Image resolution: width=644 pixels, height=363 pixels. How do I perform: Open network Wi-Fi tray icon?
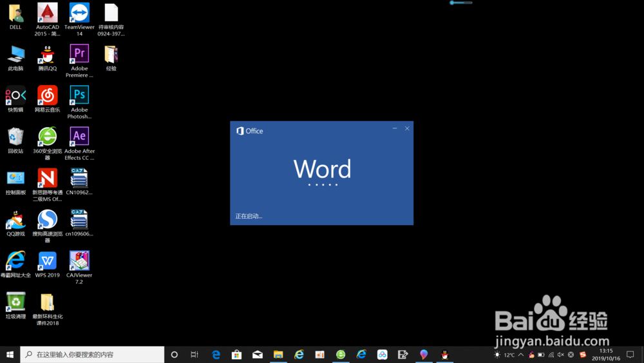tap(551, 355)
